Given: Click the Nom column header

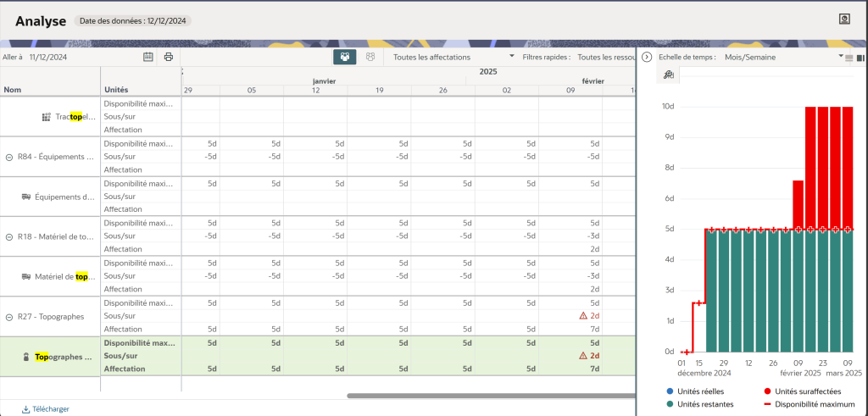Looking at the screenshot, I should 13,89.
